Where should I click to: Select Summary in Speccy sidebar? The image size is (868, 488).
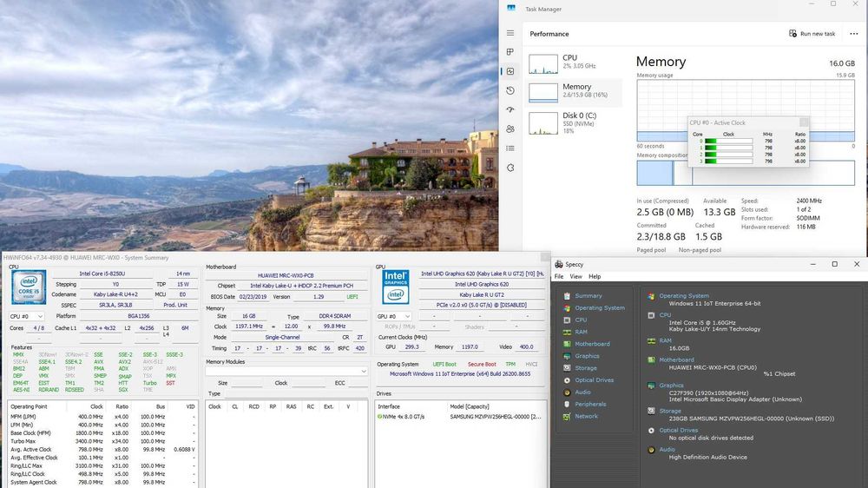click(x=588, y=296)
